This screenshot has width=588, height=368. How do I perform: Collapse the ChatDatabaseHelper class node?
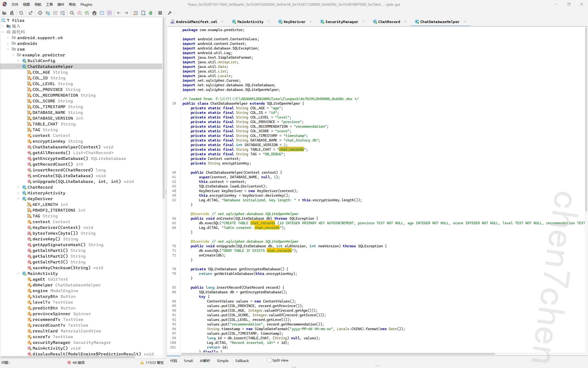[18, 66]
